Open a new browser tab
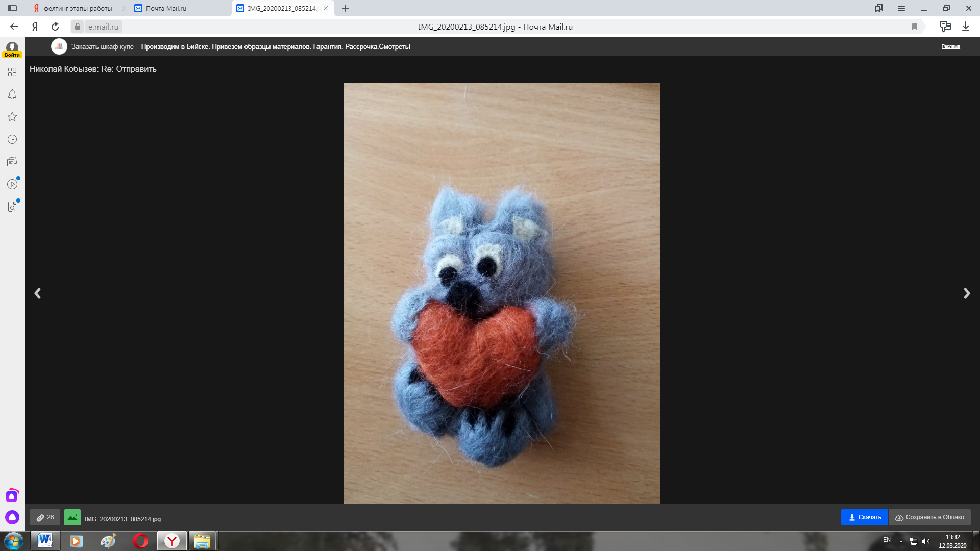This screenshot has height=551, width=980. (x=346, y=8)
